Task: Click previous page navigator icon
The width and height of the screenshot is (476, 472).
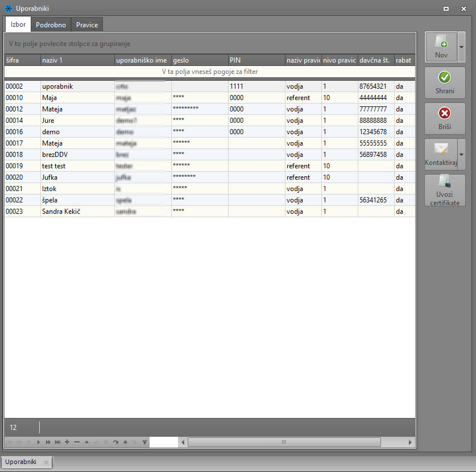Action: [19, 442]
